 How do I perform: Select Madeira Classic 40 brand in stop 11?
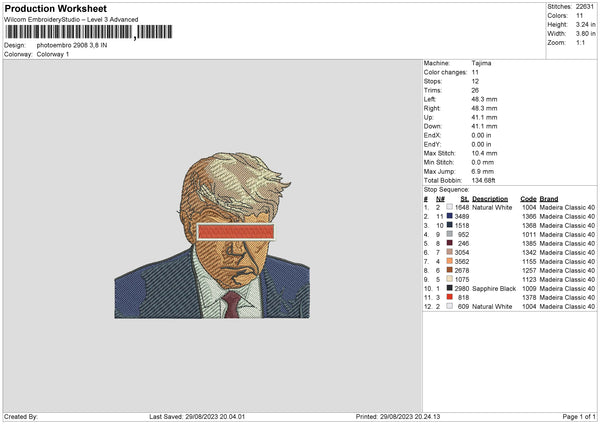[567, 298]
